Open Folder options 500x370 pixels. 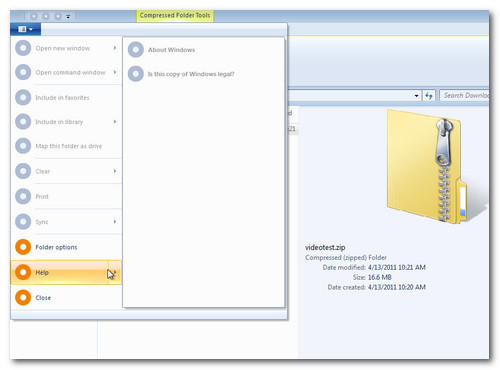point(66,247)
